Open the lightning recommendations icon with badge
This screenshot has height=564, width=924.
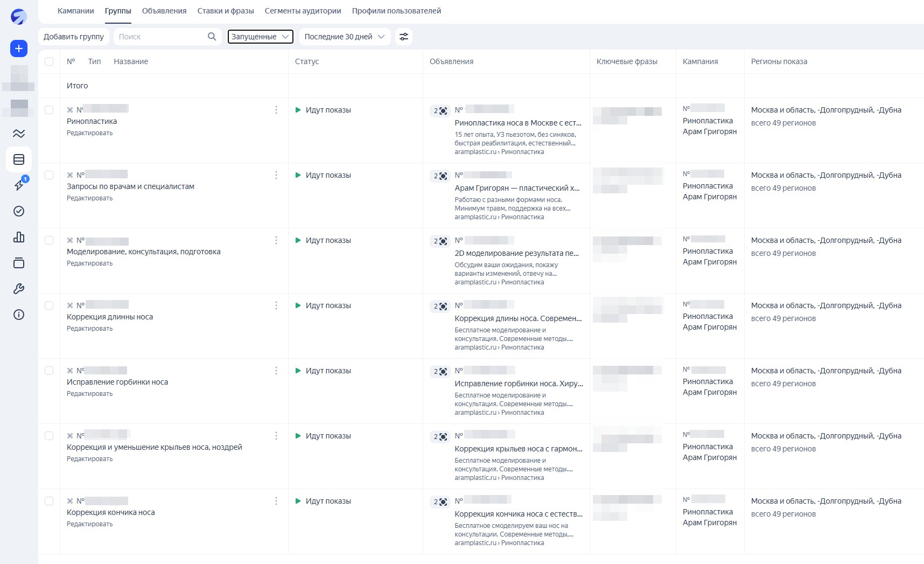point(19,185)
